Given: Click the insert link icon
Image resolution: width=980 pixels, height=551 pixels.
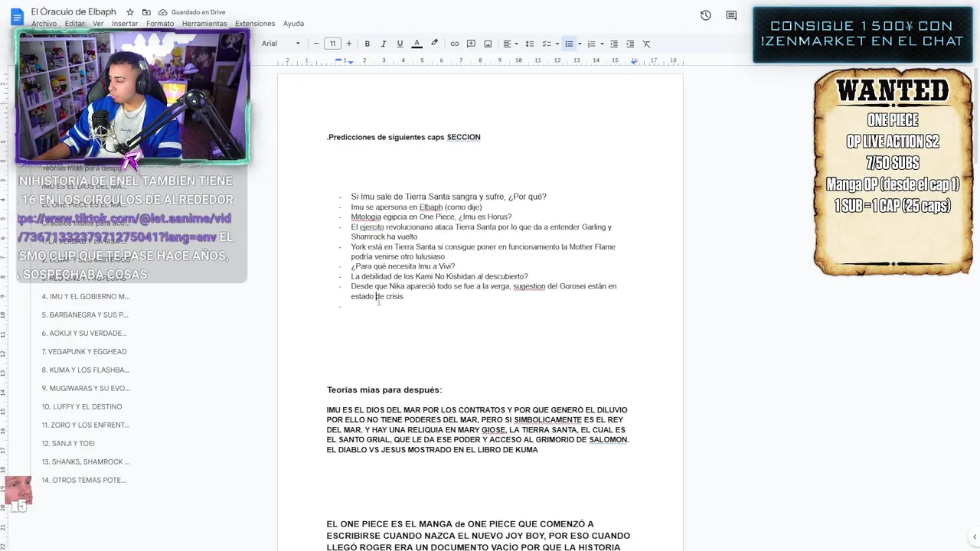Looking at the screenshot, I should point(455,44).
